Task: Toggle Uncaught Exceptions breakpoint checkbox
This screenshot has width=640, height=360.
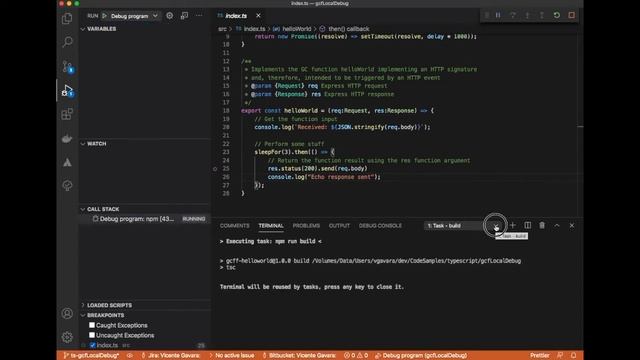Action: [92, 335]
